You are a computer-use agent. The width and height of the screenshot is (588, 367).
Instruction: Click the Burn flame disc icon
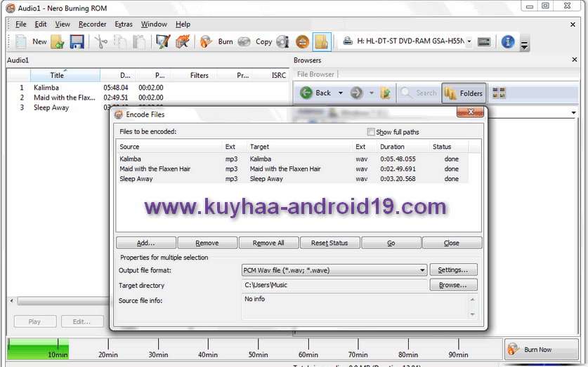tap(206, 41)
